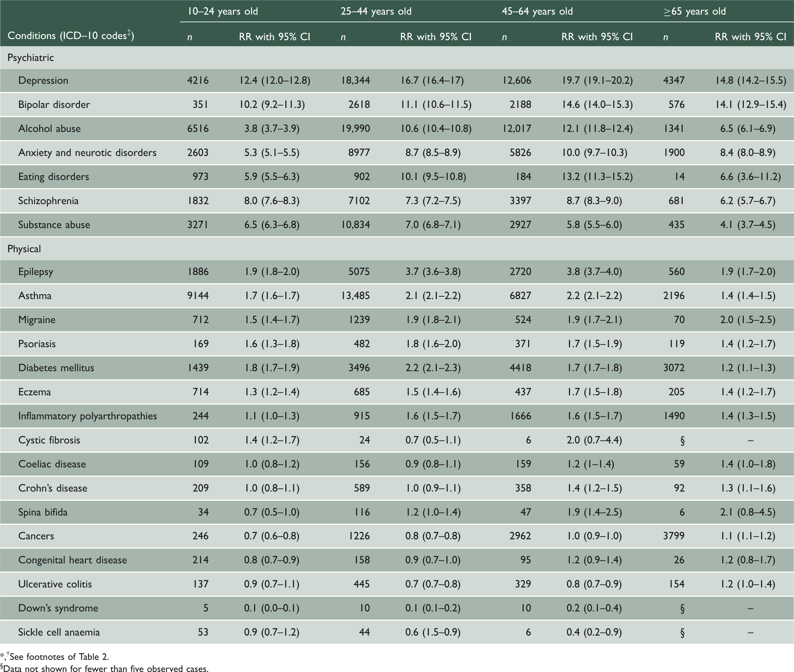Viewport: 794px width, 672px height.
Task: Select the Psychiatric section heading
Action: point(30,58)
